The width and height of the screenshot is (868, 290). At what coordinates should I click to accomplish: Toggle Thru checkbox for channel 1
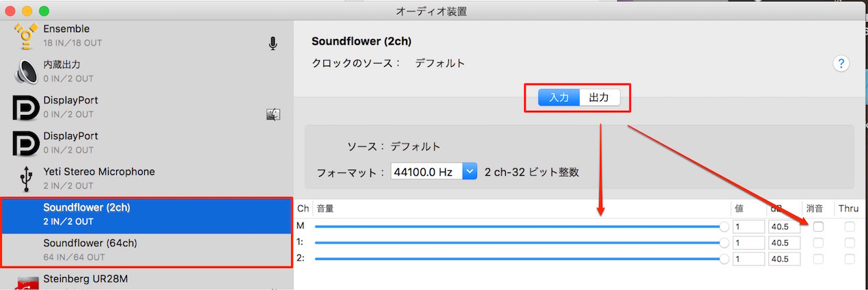[x=850, y=242]
